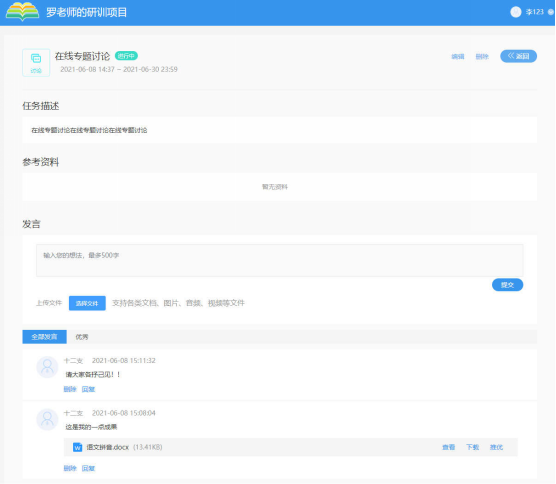Viewport: 556px width, 484px height.
Task: Click the first comment's avatar icon
Action: (x=47, y=367)
